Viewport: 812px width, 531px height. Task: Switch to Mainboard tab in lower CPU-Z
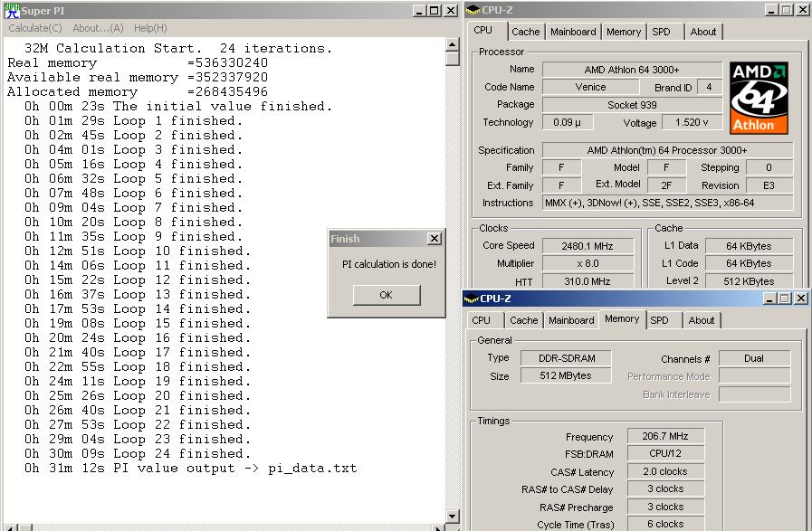(571, 320)
